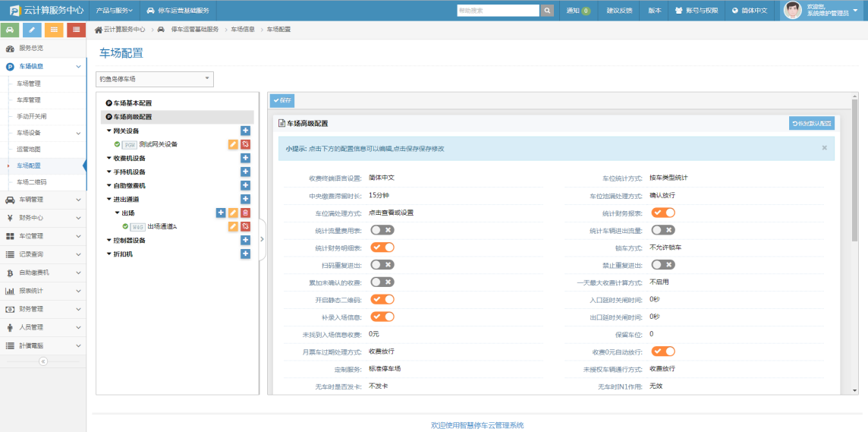Click the config panel vertical scrollbar
Viewport: 868px width, 432px height.
click(x=854, y=172)
